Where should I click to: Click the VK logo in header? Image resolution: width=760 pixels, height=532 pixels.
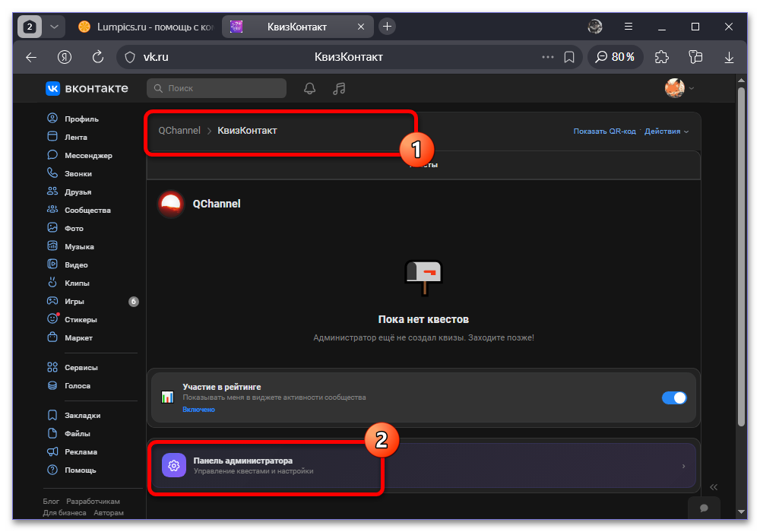53,88
